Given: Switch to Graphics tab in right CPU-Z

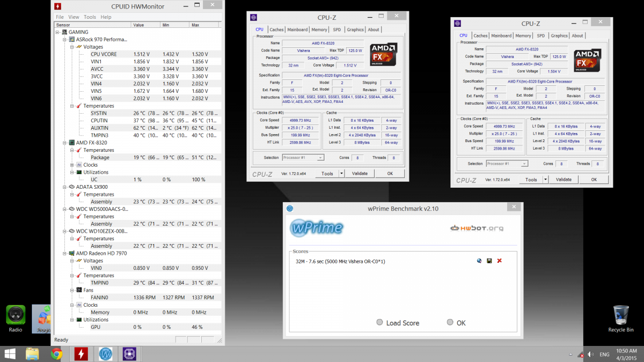Looking at the screenshot, I should point(559,36).
